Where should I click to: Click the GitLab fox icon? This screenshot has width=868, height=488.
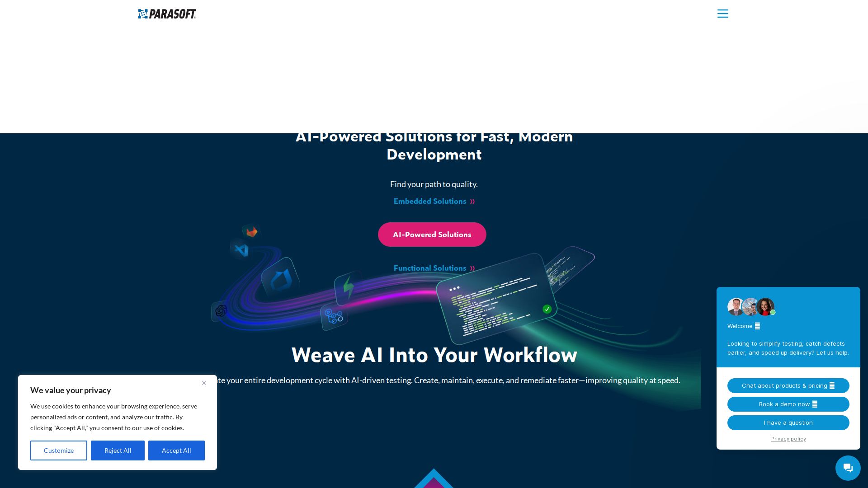coord(252,232)
